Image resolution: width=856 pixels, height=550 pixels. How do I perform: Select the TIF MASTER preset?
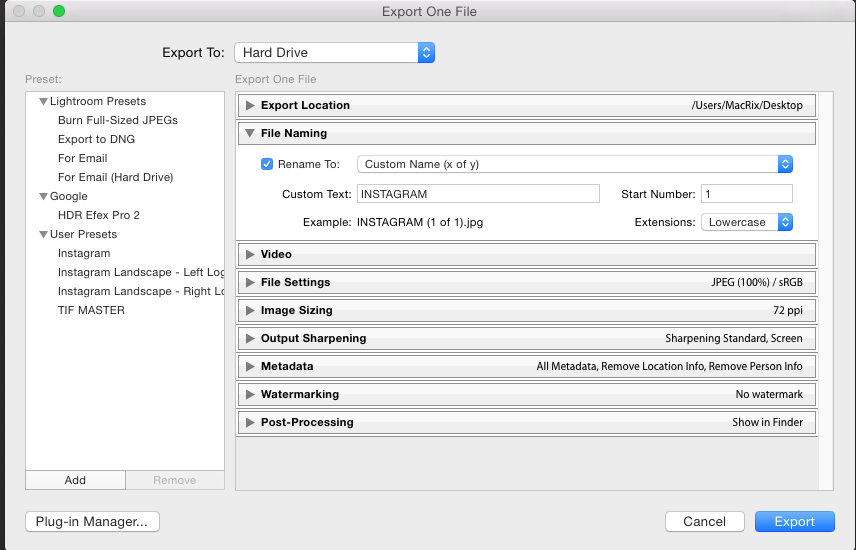point(91,310)
